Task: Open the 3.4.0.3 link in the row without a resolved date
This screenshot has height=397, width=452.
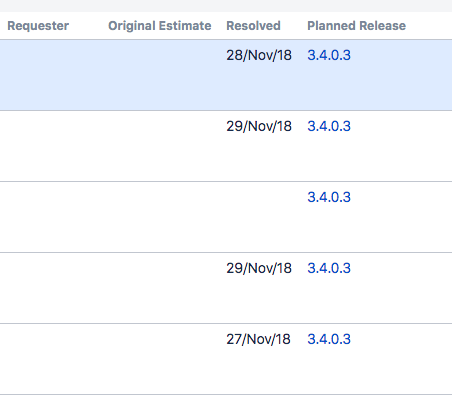Action: 329,197
